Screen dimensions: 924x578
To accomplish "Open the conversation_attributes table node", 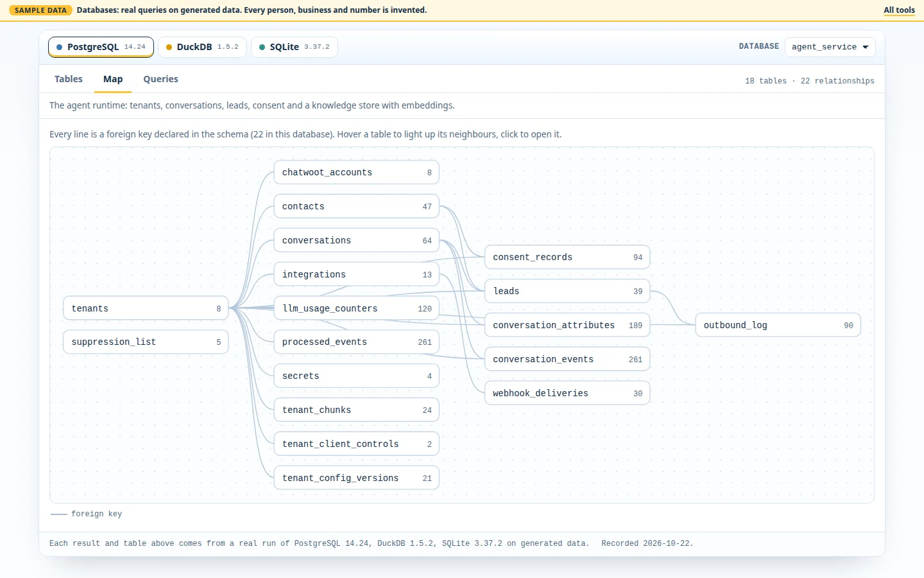I will (x=567, y=325).
